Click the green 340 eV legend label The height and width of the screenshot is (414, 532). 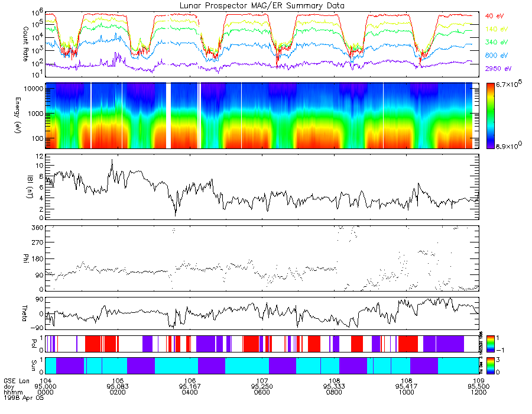click(x=496, y=42)
